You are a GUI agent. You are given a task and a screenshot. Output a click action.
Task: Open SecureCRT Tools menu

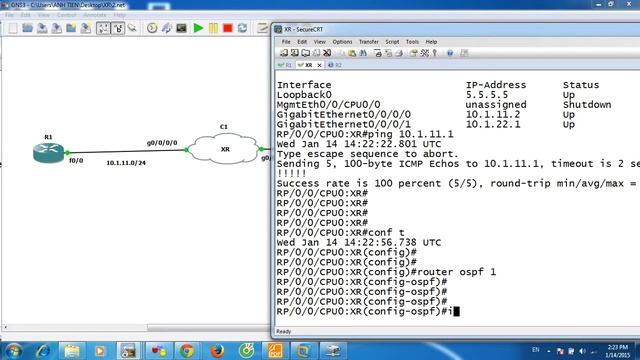[x=412, y=42]
